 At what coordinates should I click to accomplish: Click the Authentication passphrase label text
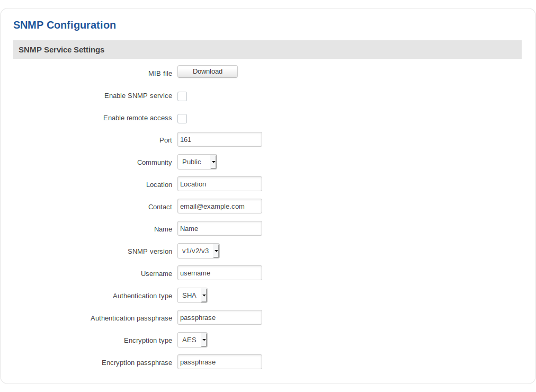click(131, 318)
